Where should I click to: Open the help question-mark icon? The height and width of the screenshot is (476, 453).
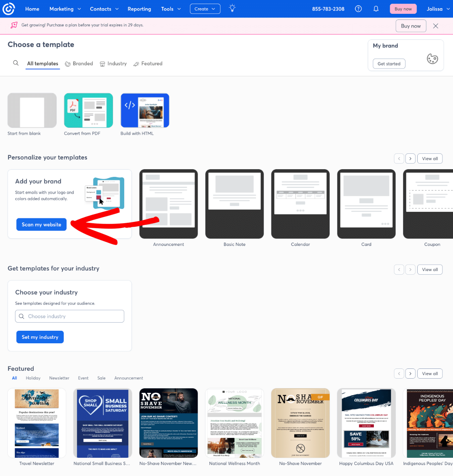358,9
